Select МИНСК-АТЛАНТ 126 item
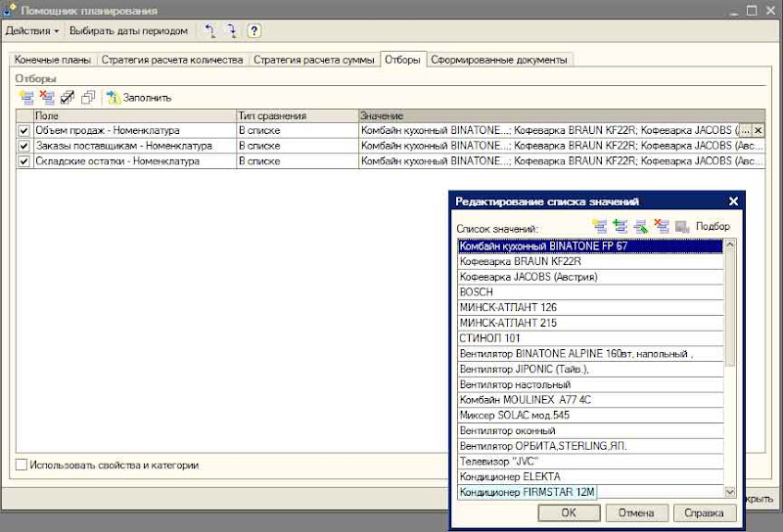This screenshot has width=783, height=532. [x=590, y=308]
